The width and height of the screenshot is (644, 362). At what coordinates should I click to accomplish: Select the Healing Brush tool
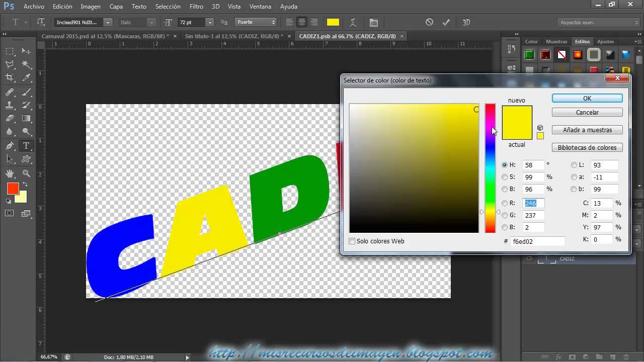pyautogui.click(x=10, y=93)
